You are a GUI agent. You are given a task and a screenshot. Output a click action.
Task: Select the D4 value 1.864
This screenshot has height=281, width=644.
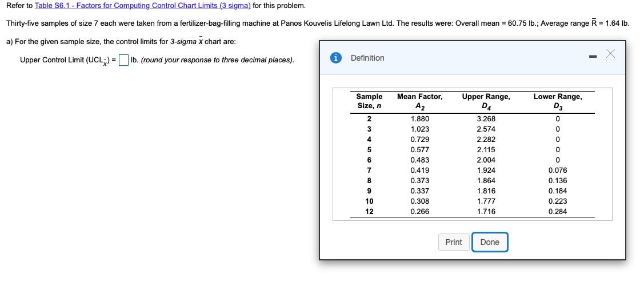[486, 181]
